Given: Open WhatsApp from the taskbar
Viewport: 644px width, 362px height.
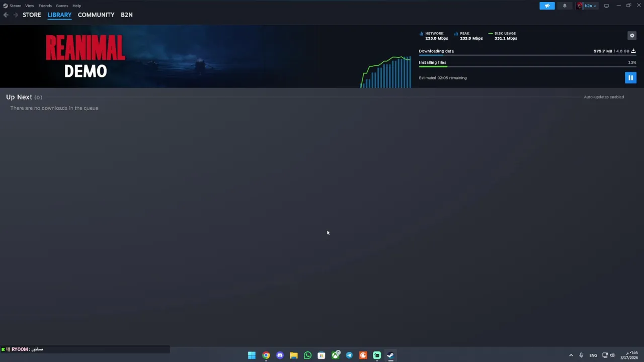Looking at the screenshot, I should pos(307,355).
